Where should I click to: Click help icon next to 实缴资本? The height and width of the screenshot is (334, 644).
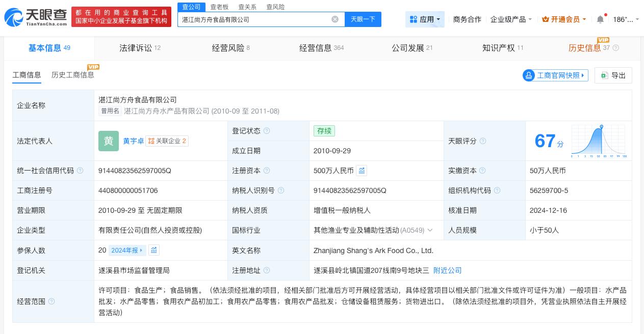[x=482, y=171]
